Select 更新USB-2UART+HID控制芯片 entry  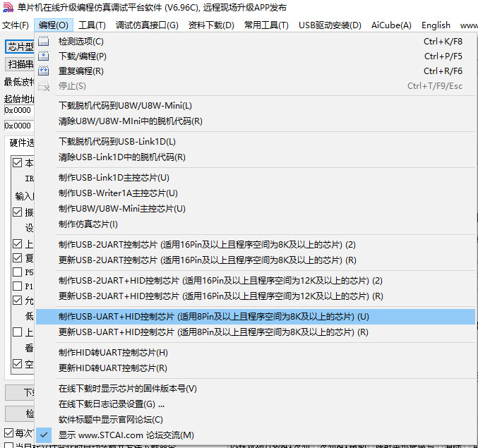pos(256,296)
